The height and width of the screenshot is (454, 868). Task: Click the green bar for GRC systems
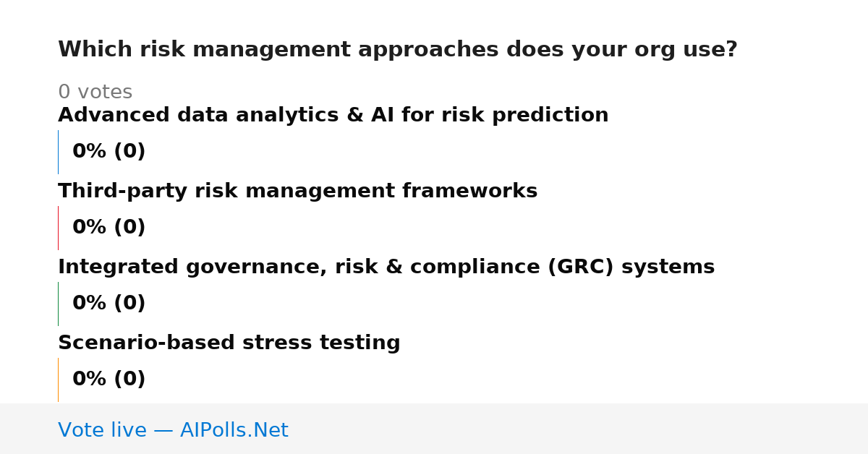(x=59, y=304)
